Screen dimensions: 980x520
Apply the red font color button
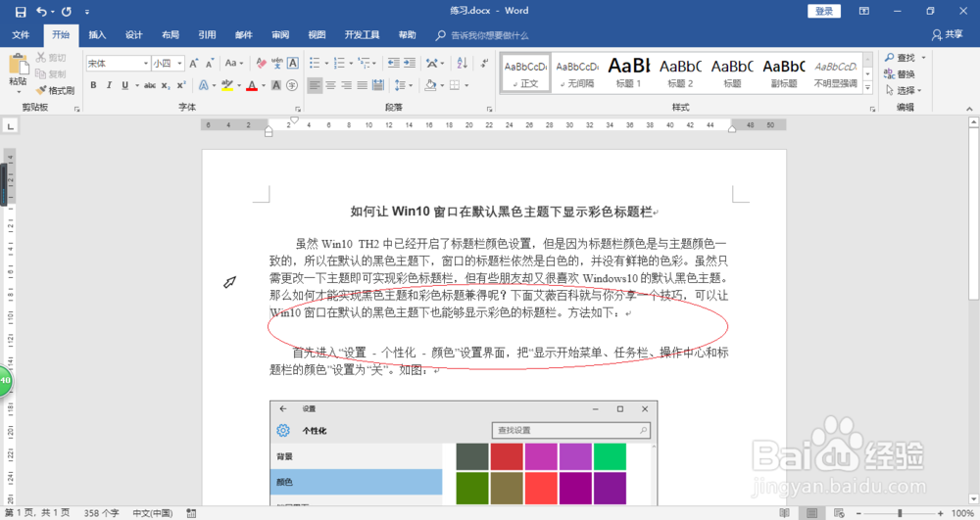coord(252,85)
